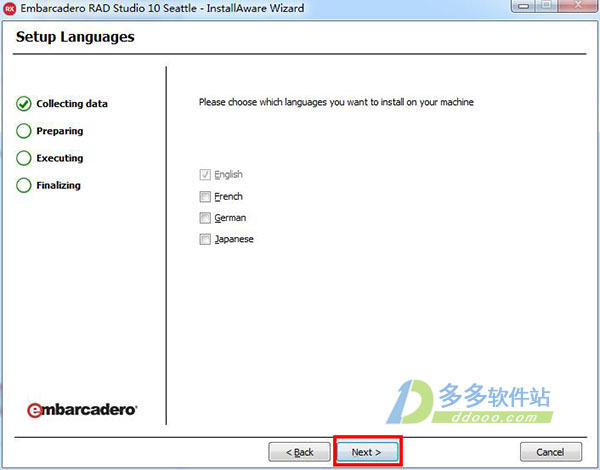This screenshot has width=600, height=470.
Task: Minimize the InstallAware Wizard window
Action: [x=524, y=6]
